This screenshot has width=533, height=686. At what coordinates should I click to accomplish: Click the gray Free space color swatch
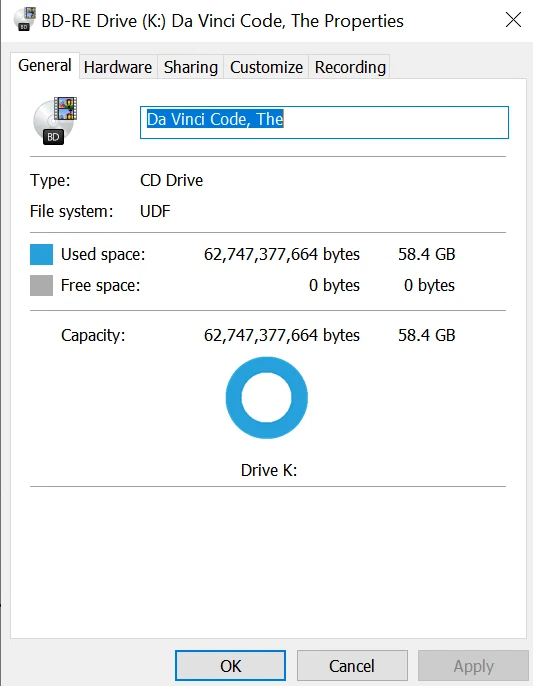click(41, 286)
